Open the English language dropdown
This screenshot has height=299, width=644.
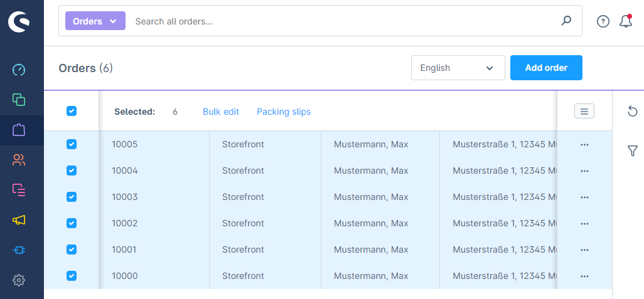click(x=458, y=68)
